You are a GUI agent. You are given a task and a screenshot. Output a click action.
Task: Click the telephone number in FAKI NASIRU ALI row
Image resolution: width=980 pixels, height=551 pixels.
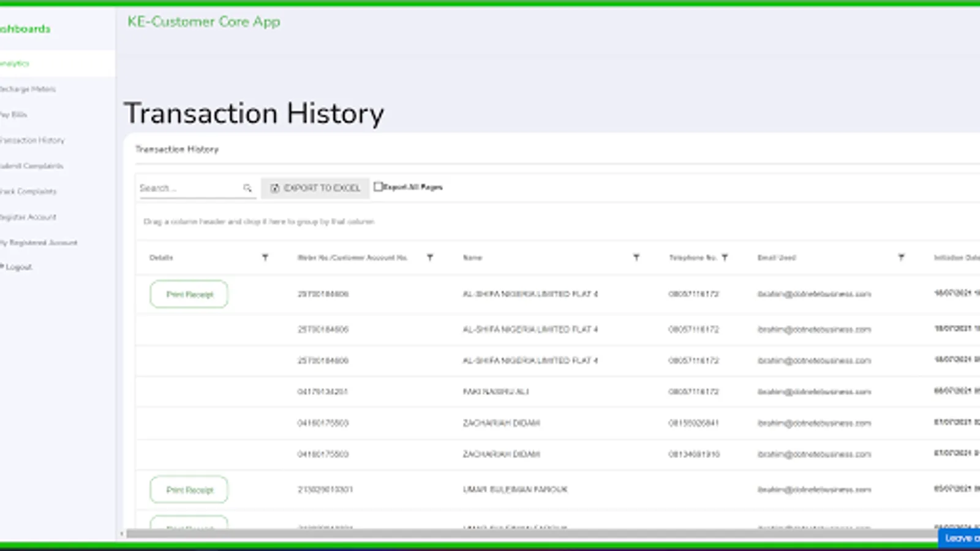tap(694, 392)
